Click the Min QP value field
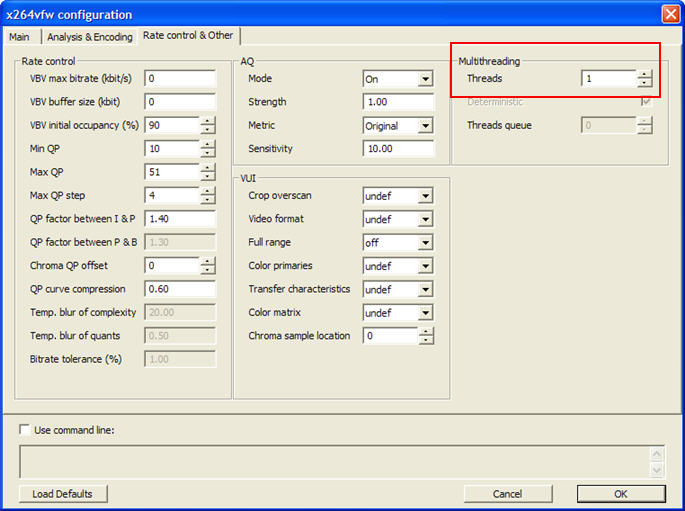Viewport: 685px width, 511px height. 172,149
